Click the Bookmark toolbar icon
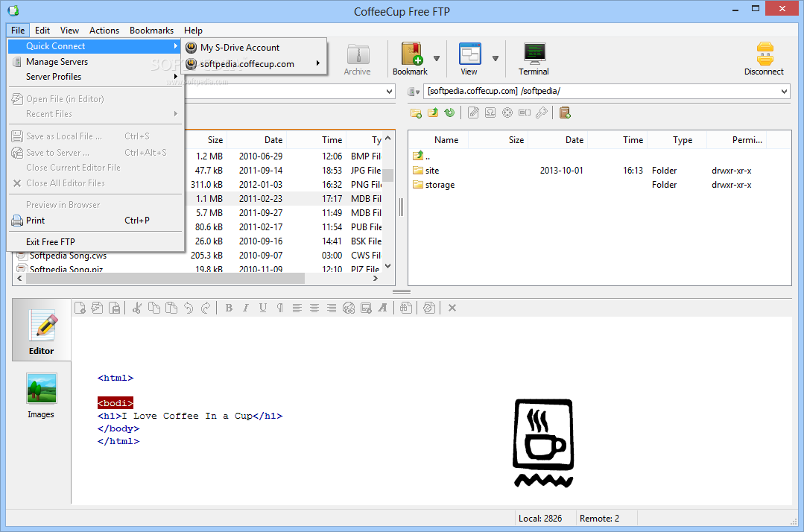Screen dimensions: 804x532 tap(411, 60)
